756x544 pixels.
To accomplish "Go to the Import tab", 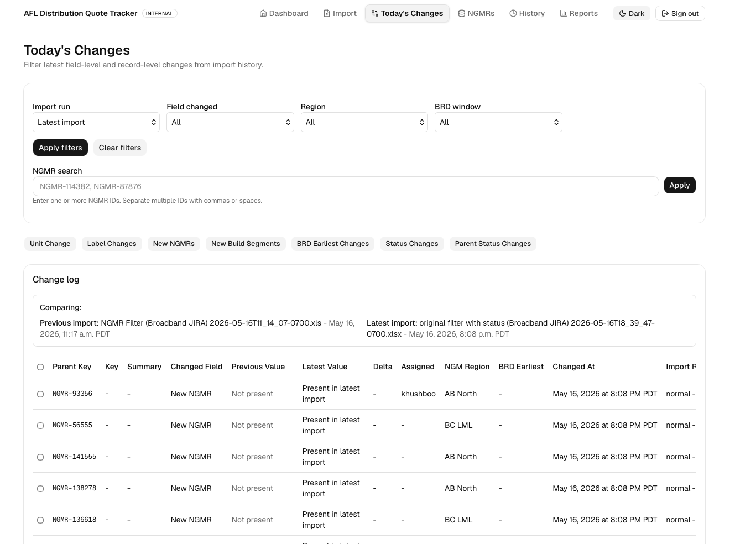I will [x=340, y=13].
